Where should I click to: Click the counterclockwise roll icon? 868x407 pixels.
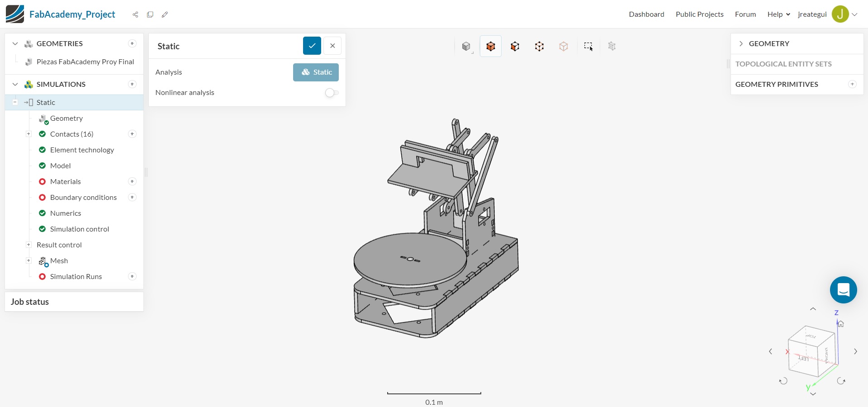(x=783, y=381)
